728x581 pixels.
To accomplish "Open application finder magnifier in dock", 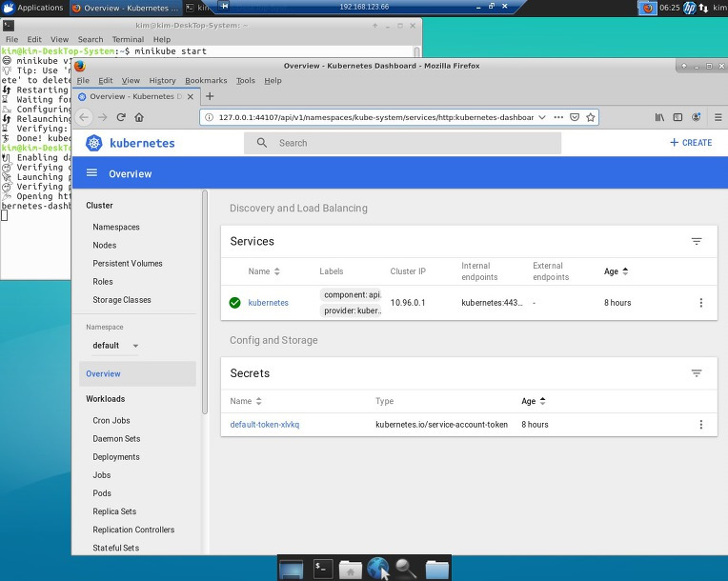I will click(x=406, y=569).
